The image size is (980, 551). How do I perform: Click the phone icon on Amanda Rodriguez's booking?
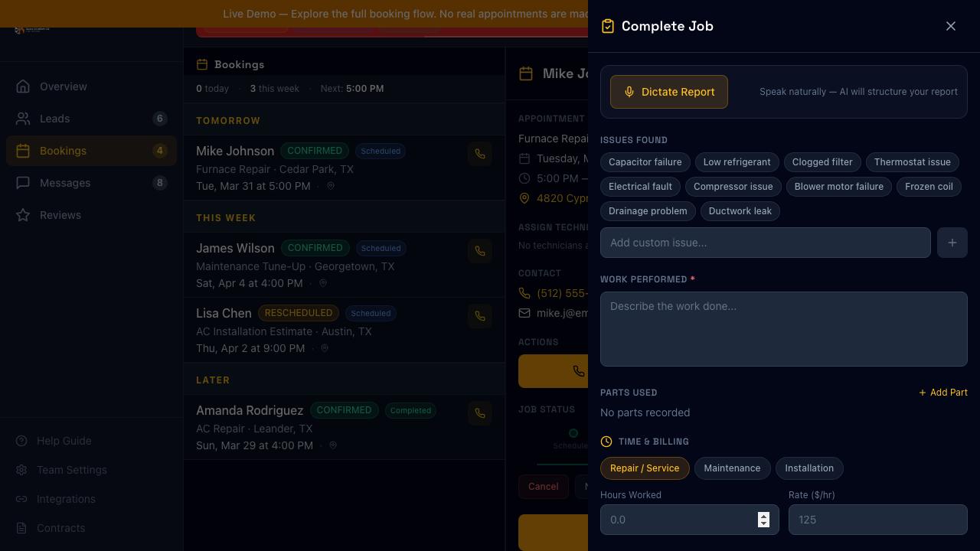pyautogui.click(x=479, y=413)
